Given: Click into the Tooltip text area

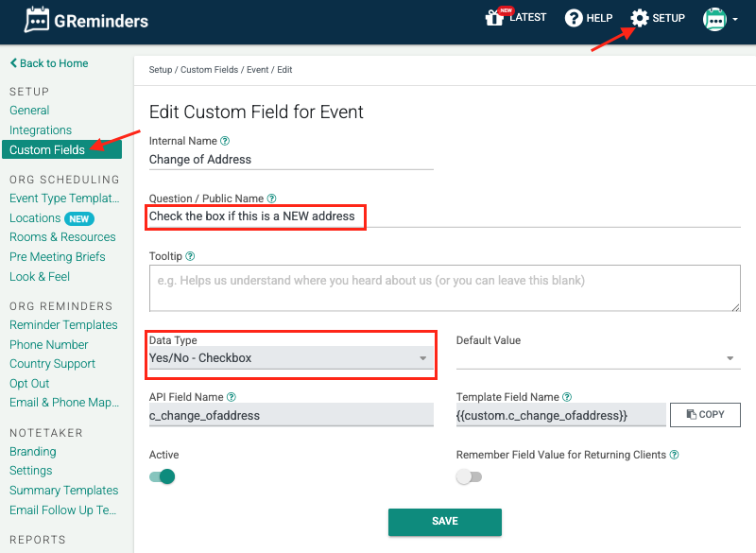Looking at the screenshot, I should click(444, 287).
